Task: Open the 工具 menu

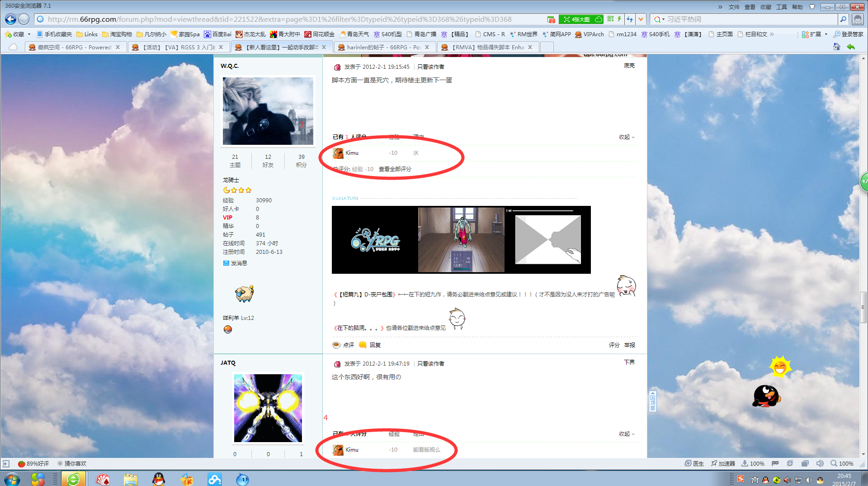Action: [782, 7]
